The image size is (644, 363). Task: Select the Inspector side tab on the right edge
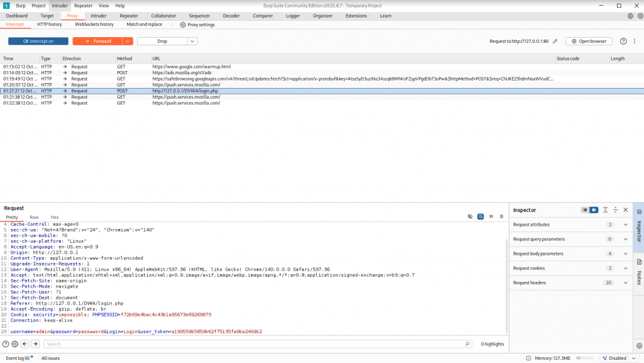click(639, 226)
